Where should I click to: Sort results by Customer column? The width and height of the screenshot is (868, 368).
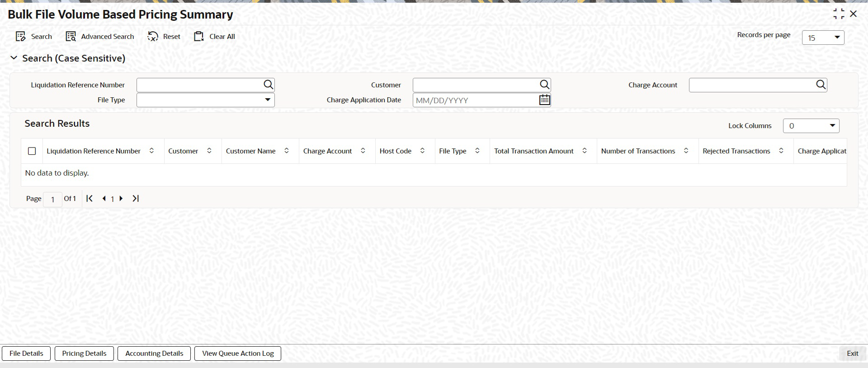[209, 151]
